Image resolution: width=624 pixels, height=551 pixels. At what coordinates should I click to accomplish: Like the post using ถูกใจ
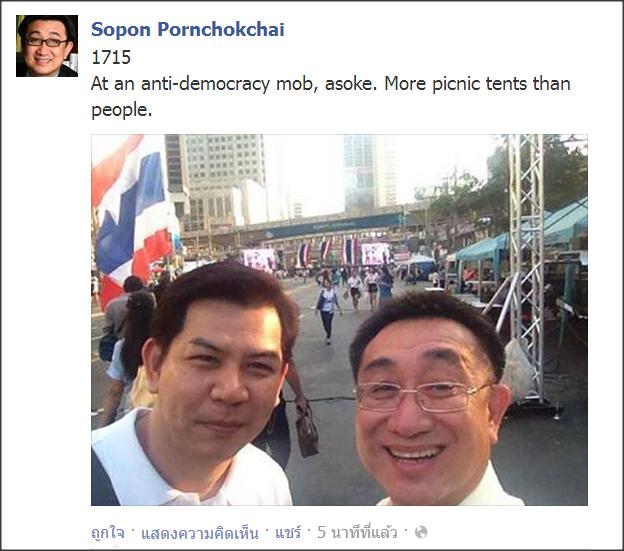[107, 532]
